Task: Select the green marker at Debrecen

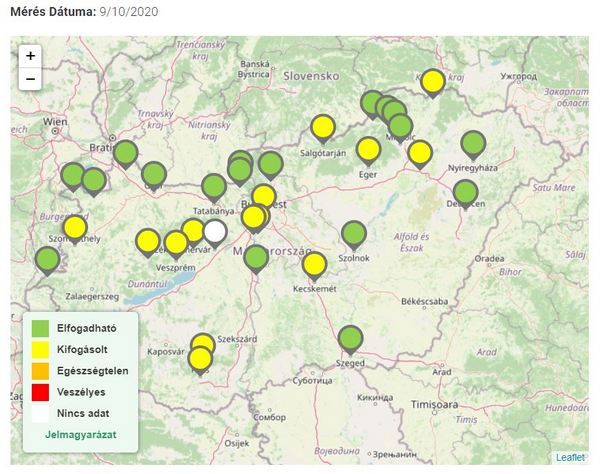Action: (x=465, y=192)
